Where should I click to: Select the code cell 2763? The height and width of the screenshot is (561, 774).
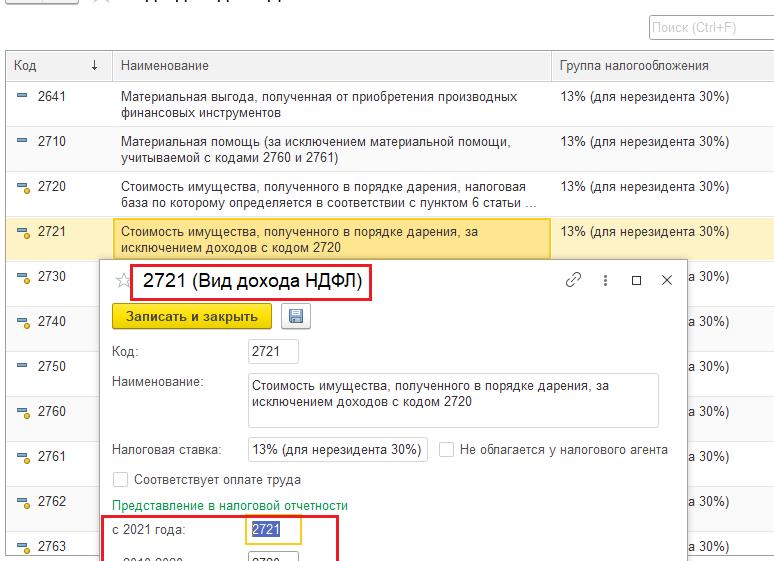pos(52,546)
